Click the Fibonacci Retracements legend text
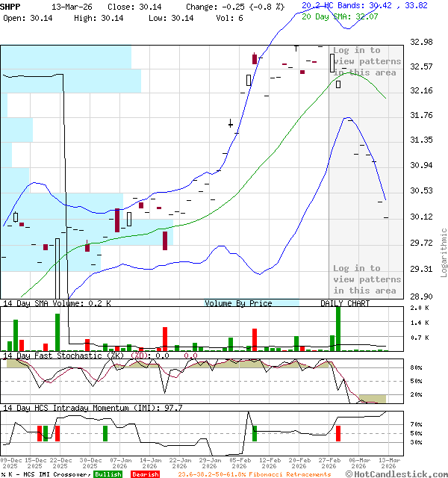Image resolution: width=448 pixels, height=478 pixels. click(x=254, y=474)
